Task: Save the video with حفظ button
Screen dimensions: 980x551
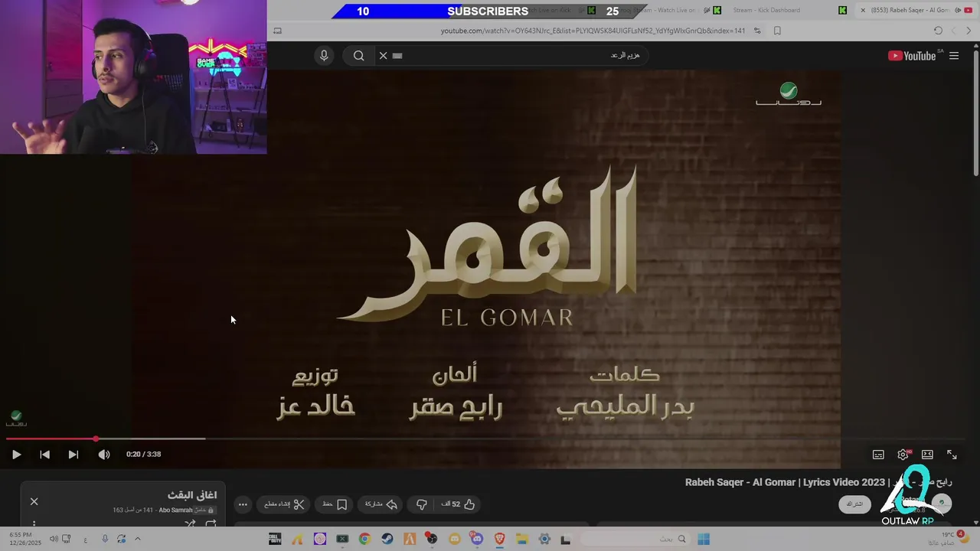Action: [x=335, y=504]
